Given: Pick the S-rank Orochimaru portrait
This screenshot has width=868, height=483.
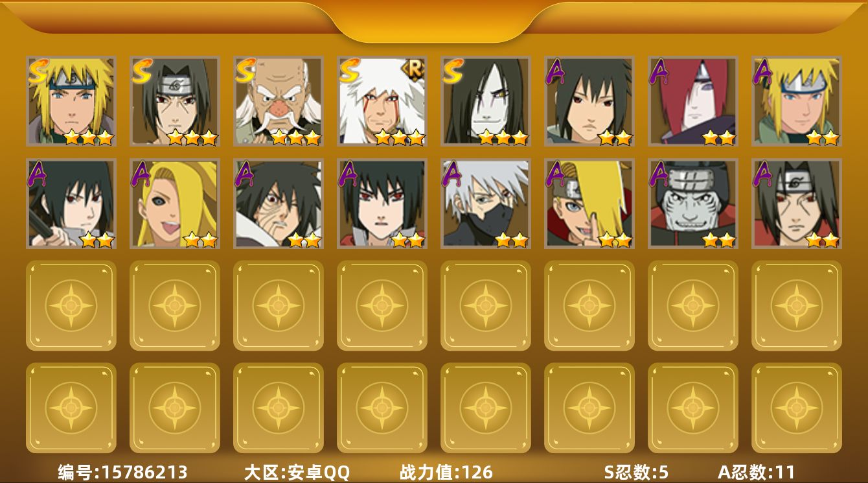Looking at the screenshot, I should click(x=486, y=101).
